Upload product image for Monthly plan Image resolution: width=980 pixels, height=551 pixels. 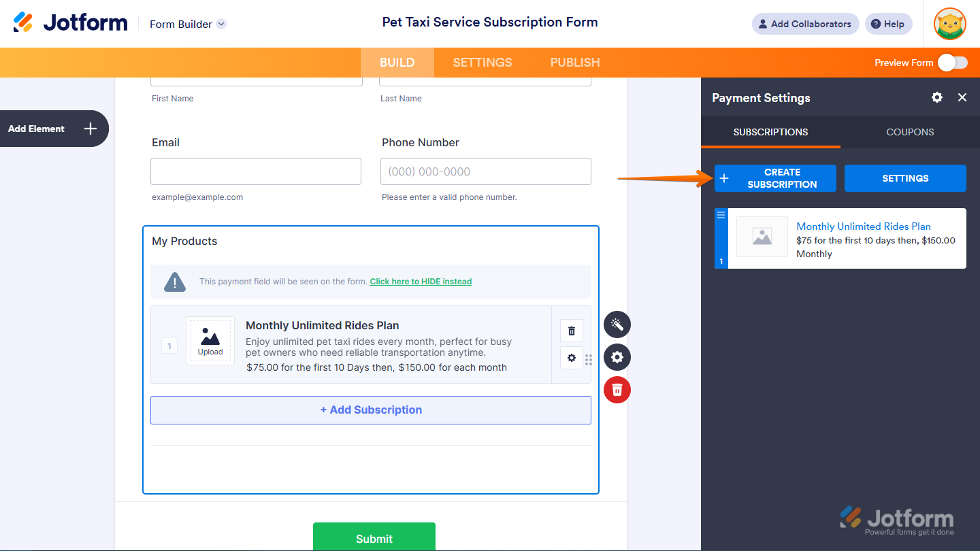210,341
